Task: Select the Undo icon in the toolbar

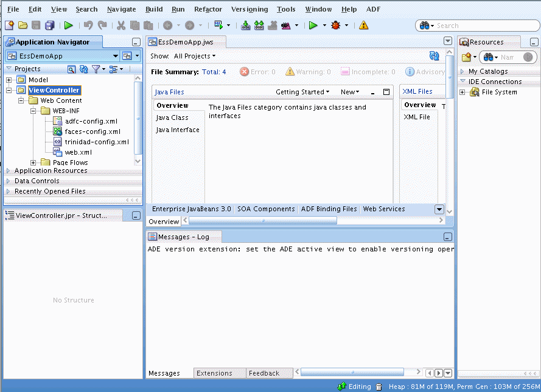Action: (x=88, y=25)
